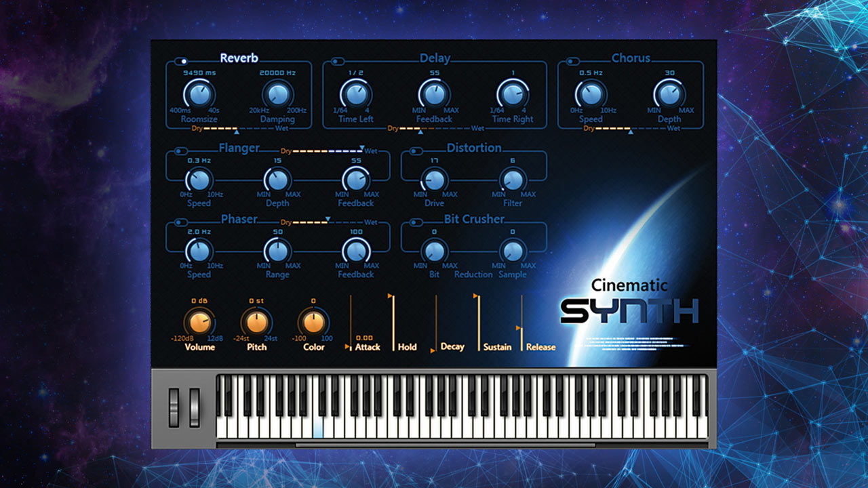Viewport: 868px width, 488px height.
Task: Toggle the Reverb effect power switch
Action: pyautogui.click(x=180, y=62)
